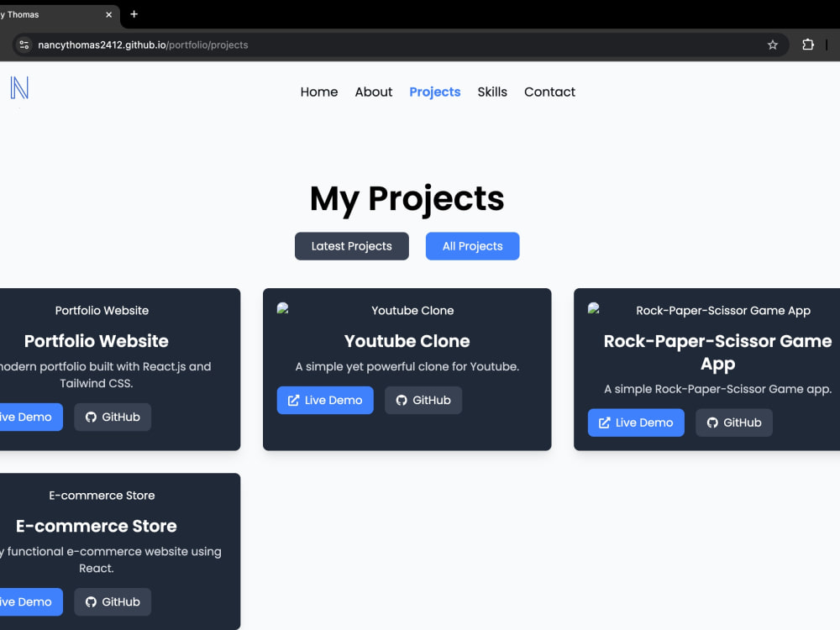This screenshot has width=840, height=630.
Task: Click the Youtube Clone card heading
Action: click(407, 341)
